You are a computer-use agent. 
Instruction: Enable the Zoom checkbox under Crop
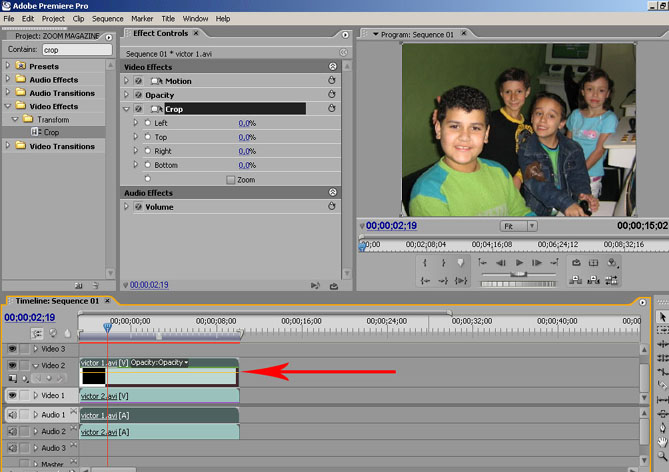coord(231,180)
